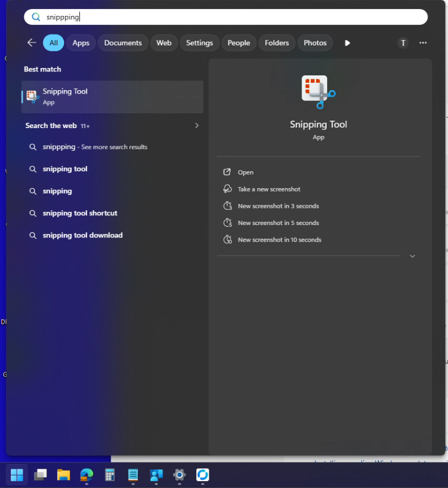Open Calculator from taskbar
448x488 pixels.
110,474
